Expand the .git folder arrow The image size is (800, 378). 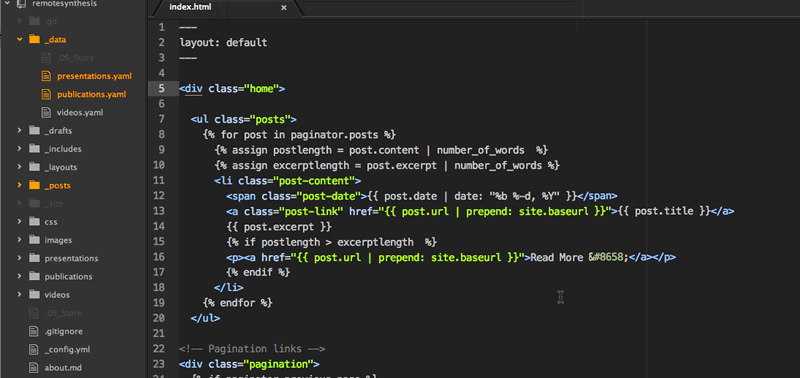(x=19, y=21)
